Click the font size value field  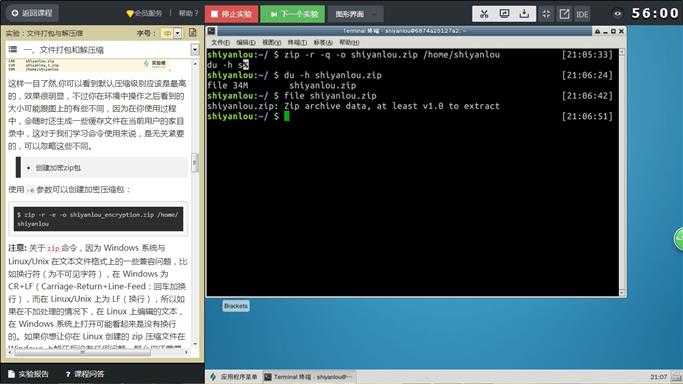click(167, 33)
